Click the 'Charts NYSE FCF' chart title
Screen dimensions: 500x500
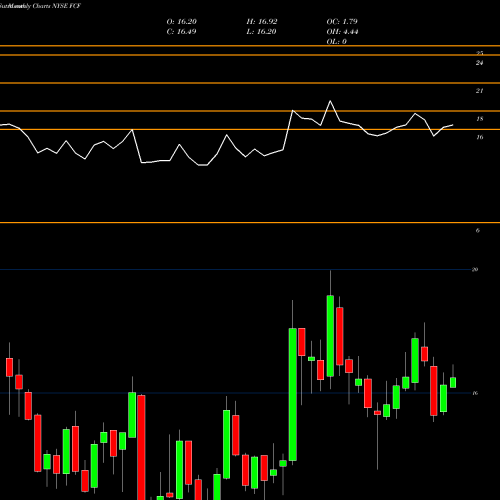click(x=57, y=6)
